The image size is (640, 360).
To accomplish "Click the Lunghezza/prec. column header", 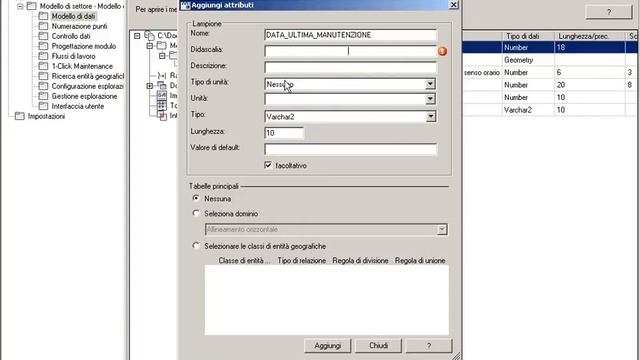I will tap(589, 36).
